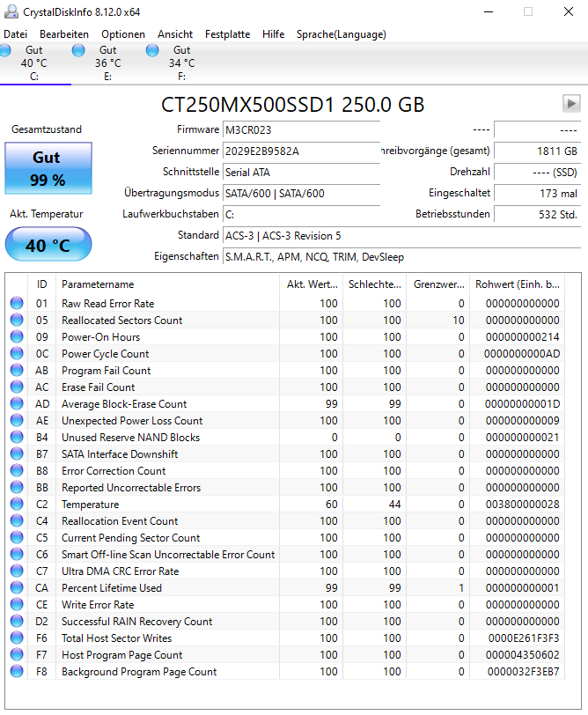Click the Grenzwer... column header

pos(438,284)
